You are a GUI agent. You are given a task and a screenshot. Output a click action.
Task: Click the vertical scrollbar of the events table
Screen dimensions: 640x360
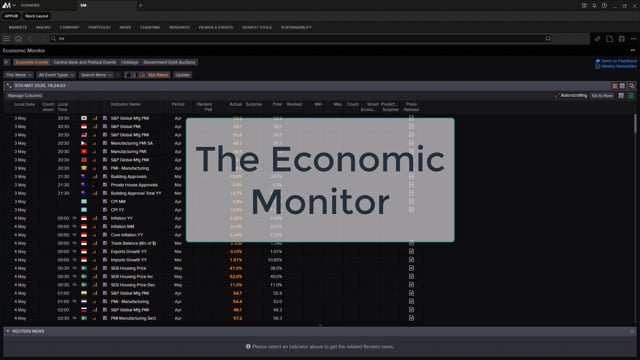tap(635, 123)
